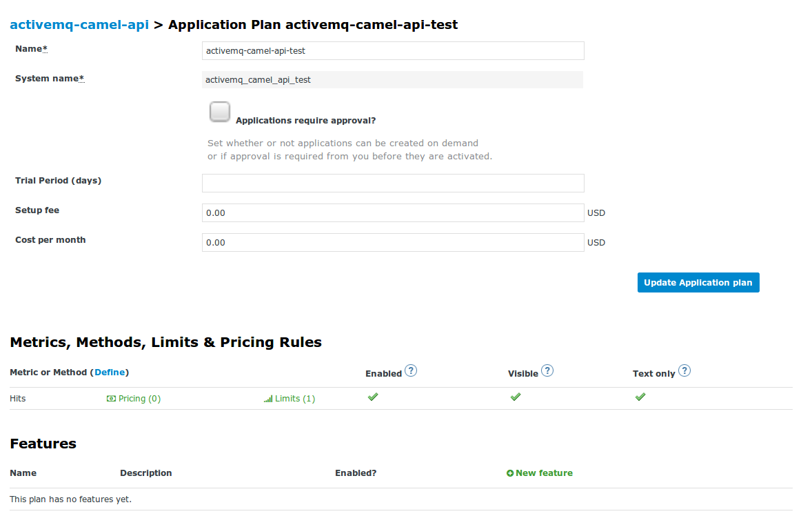Click the help icon next to Enabled

coord(411,370)
